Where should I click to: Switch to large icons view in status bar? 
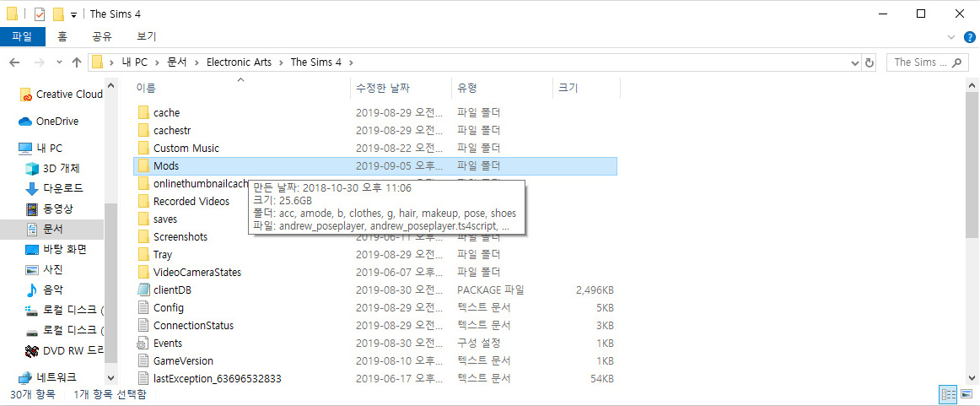click(x=967, y=394)
